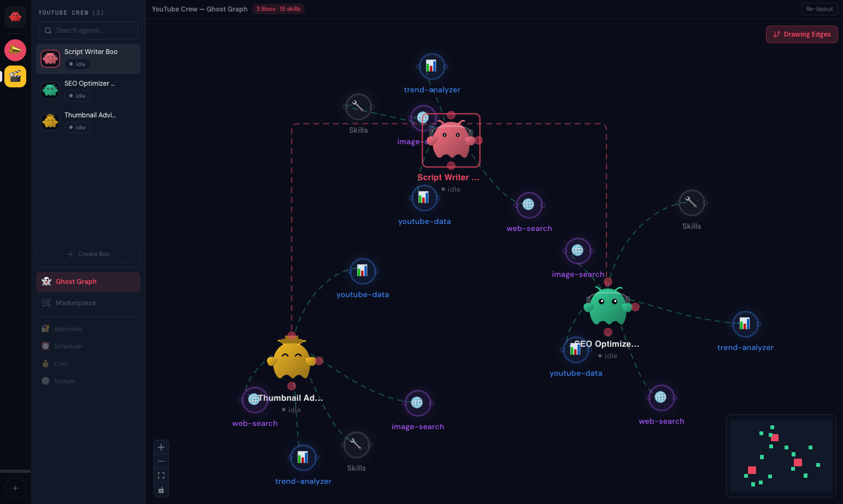Toggle the canvas lock control
Screen dimensions: 843x504
coord(161,490)
